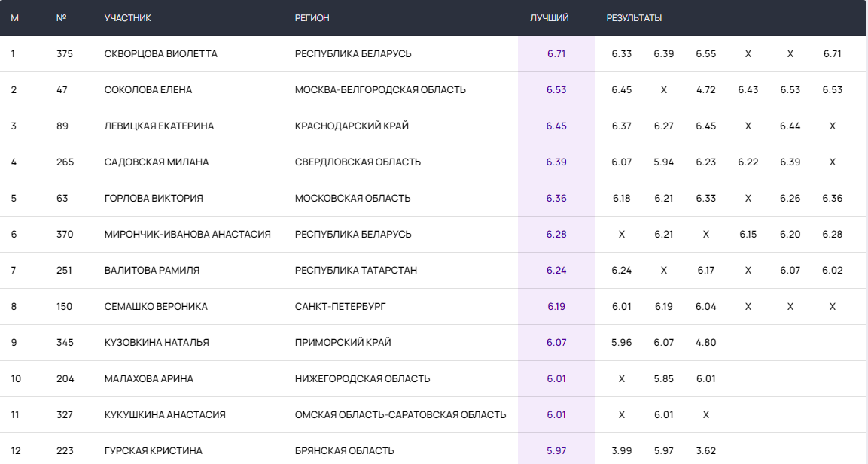The width and height of the screenshot is (868, 464).
Task: Click the КРАСНОДАРСКИЙ КРАЙ region cell
Action: (x=352, y=126)
